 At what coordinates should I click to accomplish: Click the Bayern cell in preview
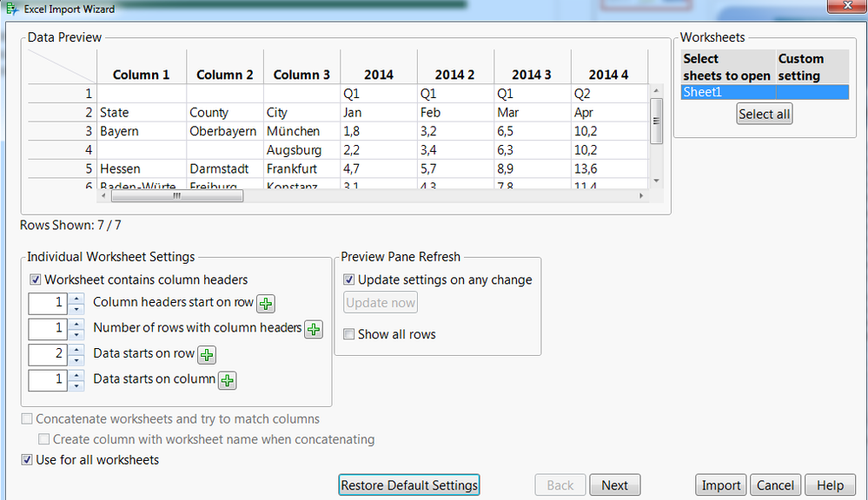click(141, 131)
